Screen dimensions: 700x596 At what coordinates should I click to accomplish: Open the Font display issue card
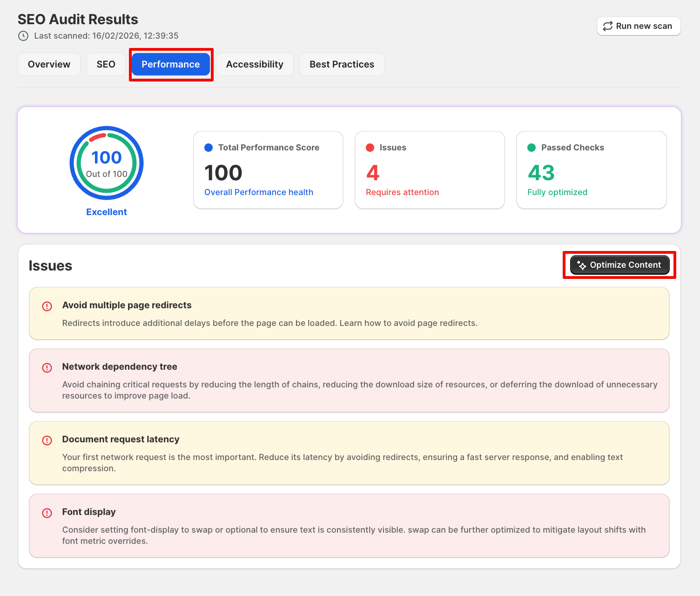349,526
